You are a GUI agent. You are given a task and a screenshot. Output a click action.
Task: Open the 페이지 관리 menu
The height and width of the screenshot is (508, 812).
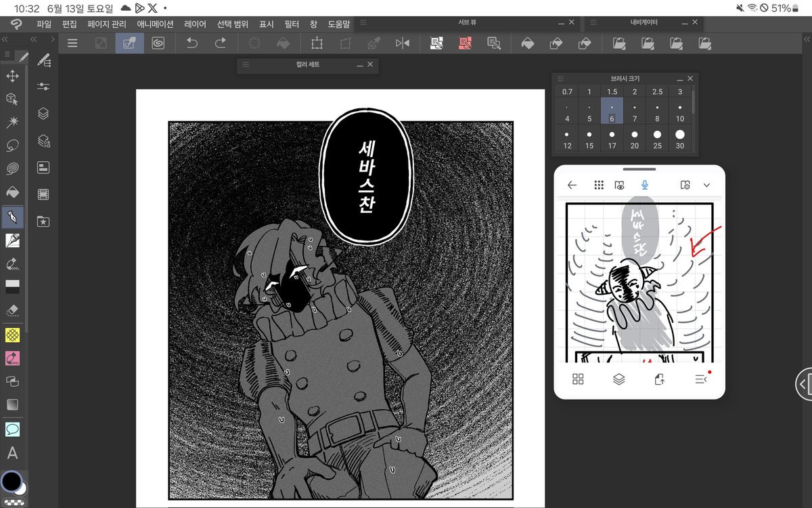click(107, 24)
